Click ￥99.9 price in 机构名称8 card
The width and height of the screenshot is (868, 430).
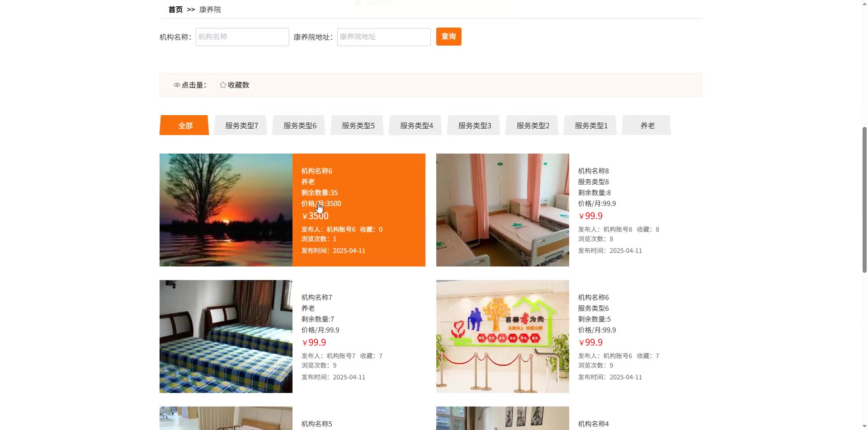point(590,216)
